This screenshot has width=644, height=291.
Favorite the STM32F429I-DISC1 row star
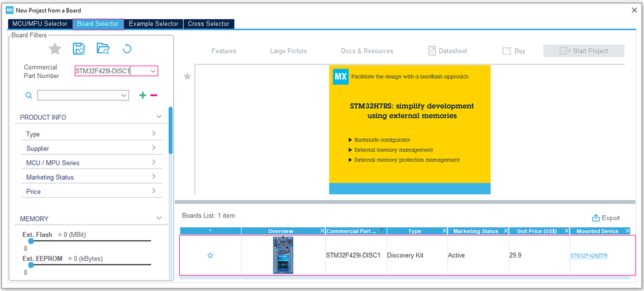point(210,256)
